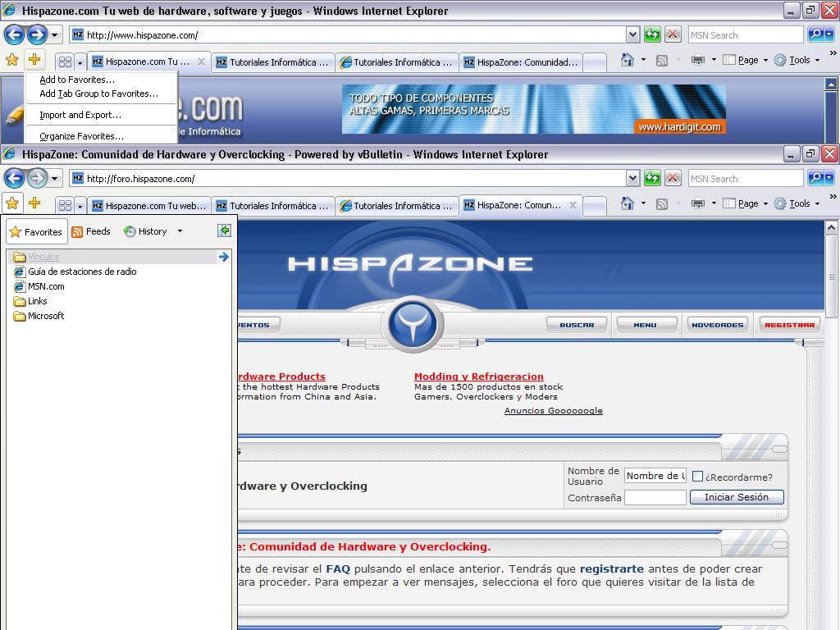The image size is (840, 630).
Task: Click the Home icon in the lower window toolbar
Action: 628,203
